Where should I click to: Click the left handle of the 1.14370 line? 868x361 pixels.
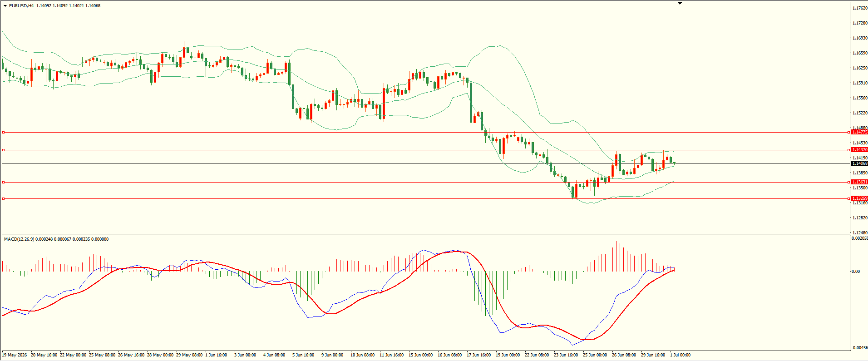coord(4,150)
